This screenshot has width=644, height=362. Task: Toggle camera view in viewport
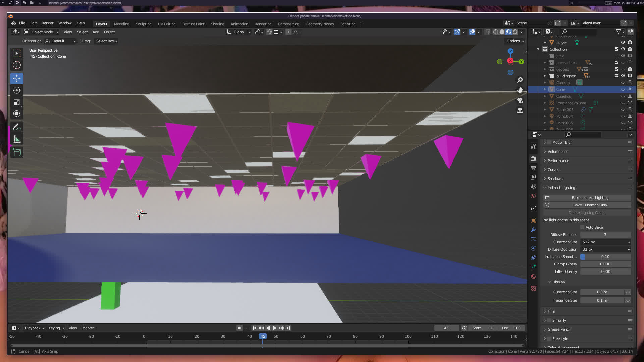click(x=520, y=100)
